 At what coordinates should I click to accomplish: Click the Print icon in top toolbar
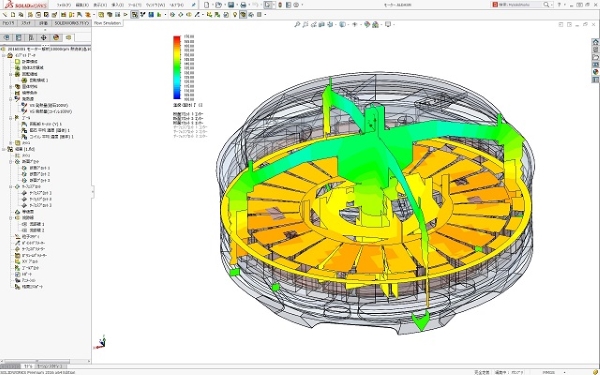[x=243, y=5]
